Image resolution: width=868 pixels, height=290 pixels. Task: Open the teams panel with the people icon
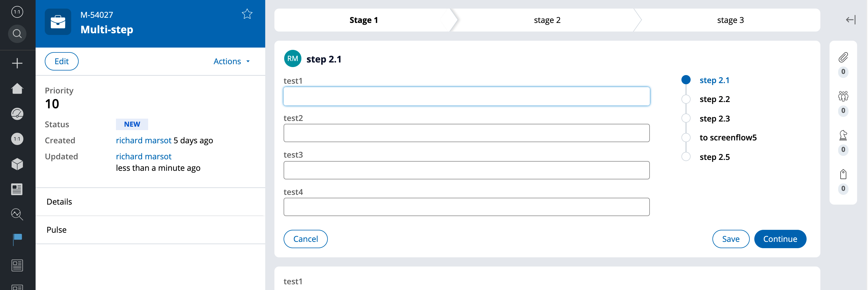click(x=843, y=97)
